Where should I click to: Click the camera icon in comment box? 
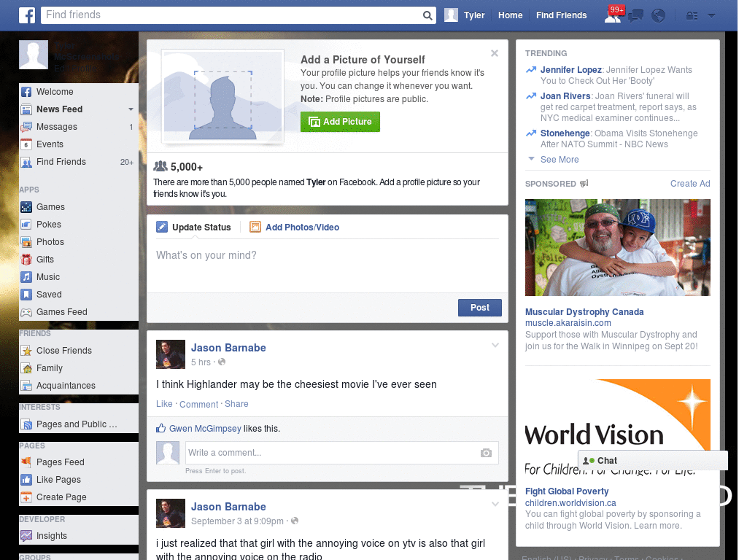[x=486, y=453]
